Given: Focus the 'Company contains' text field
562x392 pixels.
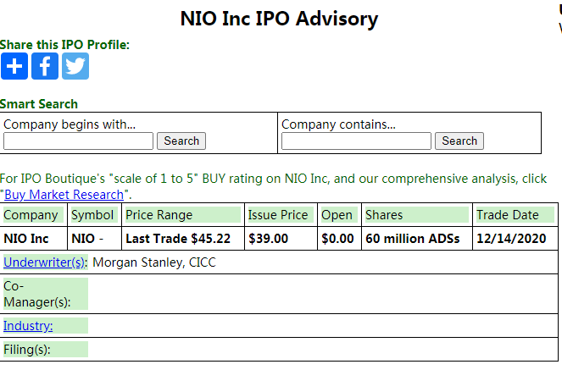Looking at the screenshot, I should coord(356,141).
